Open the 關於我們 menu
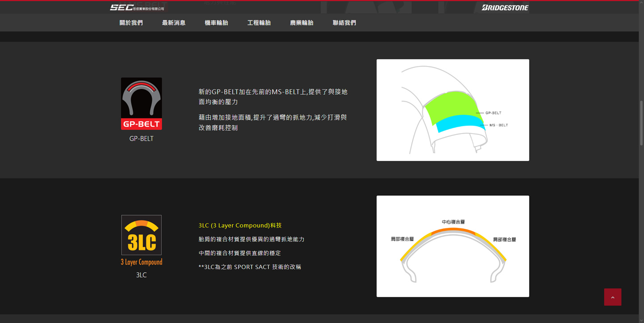The image size is (644, 323). tap(131, 23)
